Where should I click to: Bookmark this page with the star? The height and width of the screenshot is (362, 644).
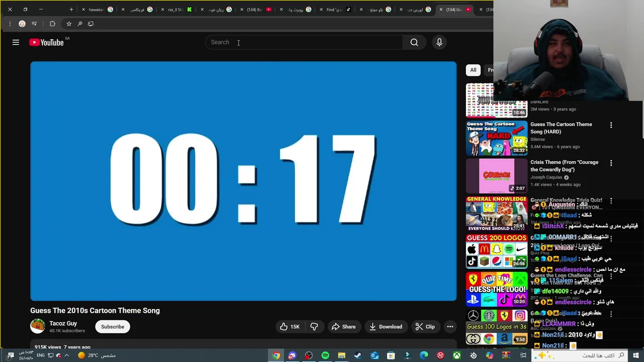coord(69,24)
